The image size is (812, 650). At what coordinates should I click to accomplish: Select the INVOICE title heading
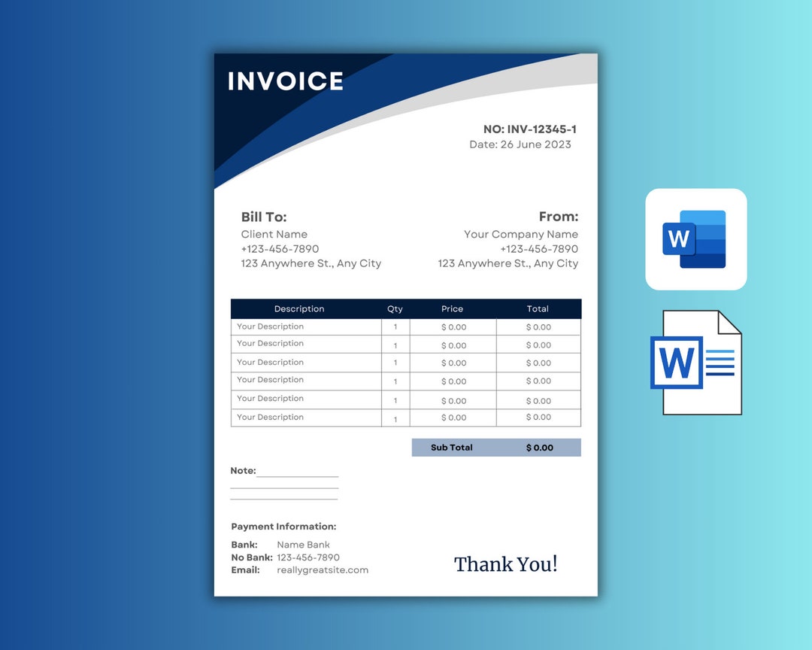coord(285,81)
